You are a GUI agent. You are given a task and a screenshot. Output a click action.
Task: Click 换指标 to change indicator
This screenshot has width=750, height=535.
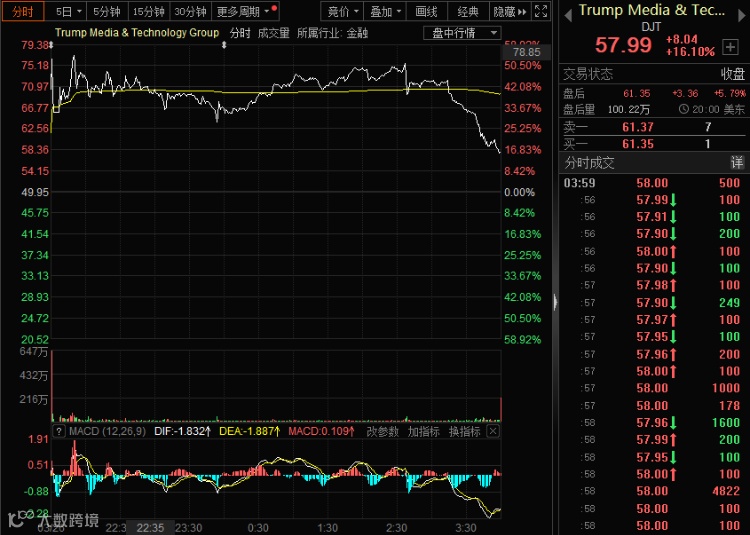click(x=464, y=431)
